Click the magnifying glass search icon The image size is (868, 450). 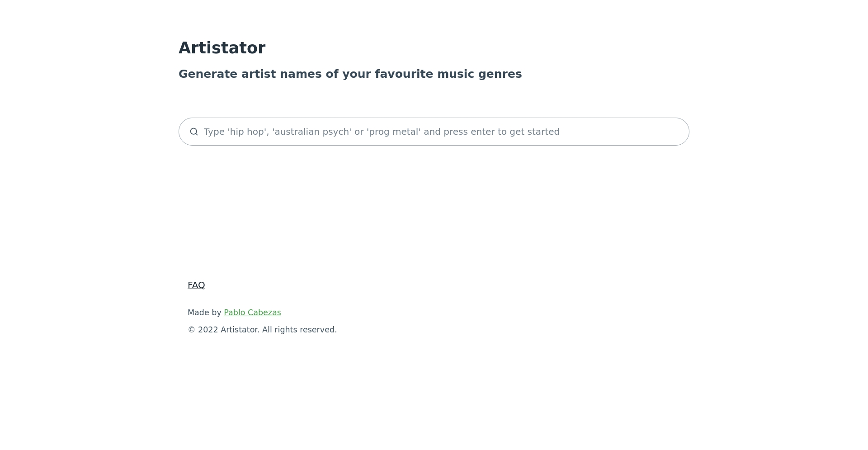click(194, 132)
